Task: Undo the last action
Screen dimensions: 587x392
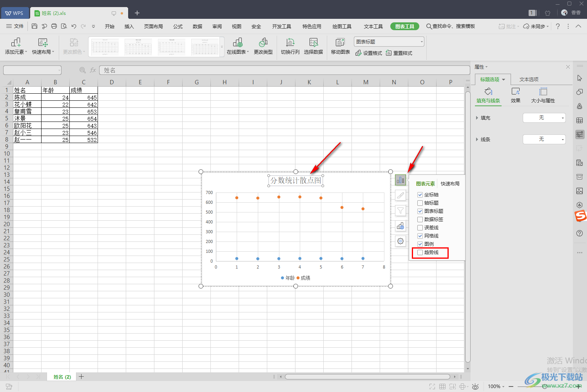Action: [x=74, y=26]
